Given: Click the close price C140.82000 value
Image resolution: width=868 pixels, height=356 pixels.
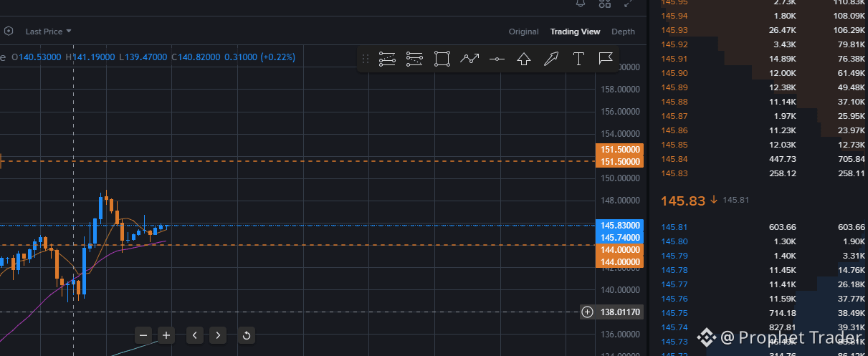Looking at the screenshot, I should coord(195,57).
